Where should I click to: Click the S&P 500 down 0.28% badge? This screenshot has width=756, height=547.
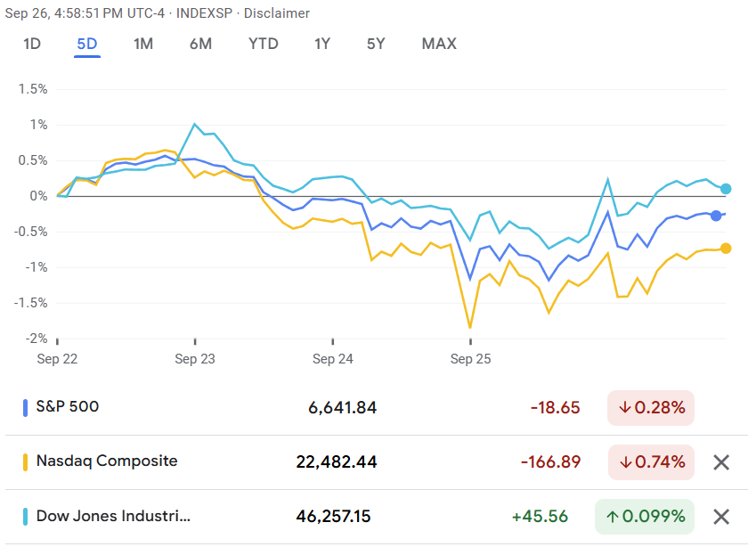point(651,408)
